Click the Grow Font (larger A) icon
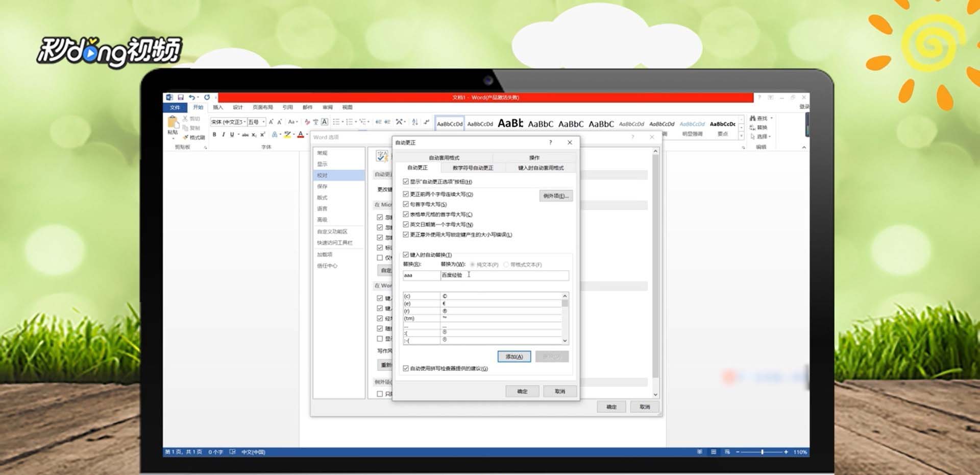The height and width of the screenshot is (475, 980). pyautogui.click(x=271, y=122)
